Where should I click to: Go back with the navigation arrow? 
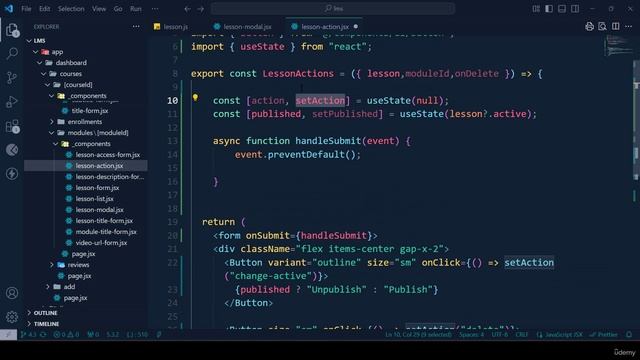(187, 9)
